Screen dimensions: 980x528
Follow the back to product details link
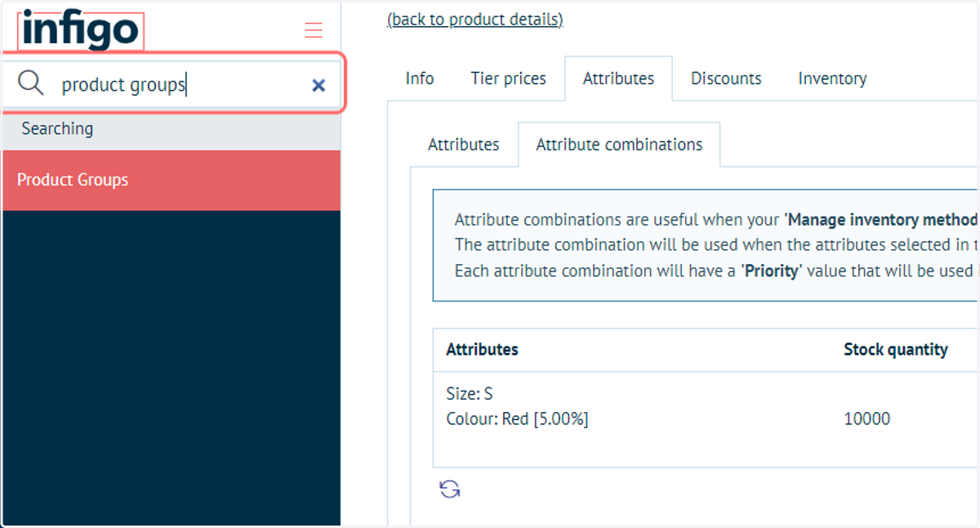tap(475, 19)
